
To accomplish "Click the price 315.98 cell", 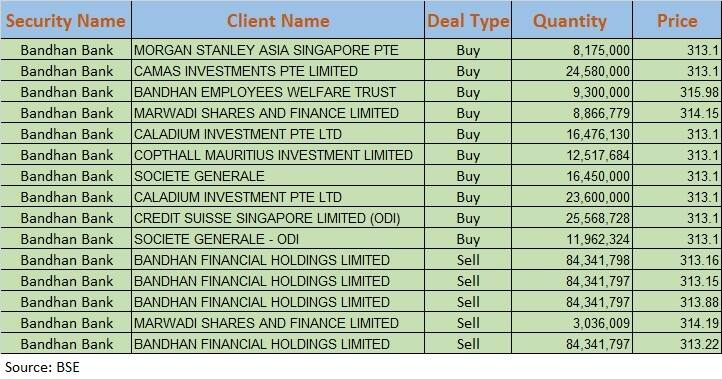I will point(677,92).
